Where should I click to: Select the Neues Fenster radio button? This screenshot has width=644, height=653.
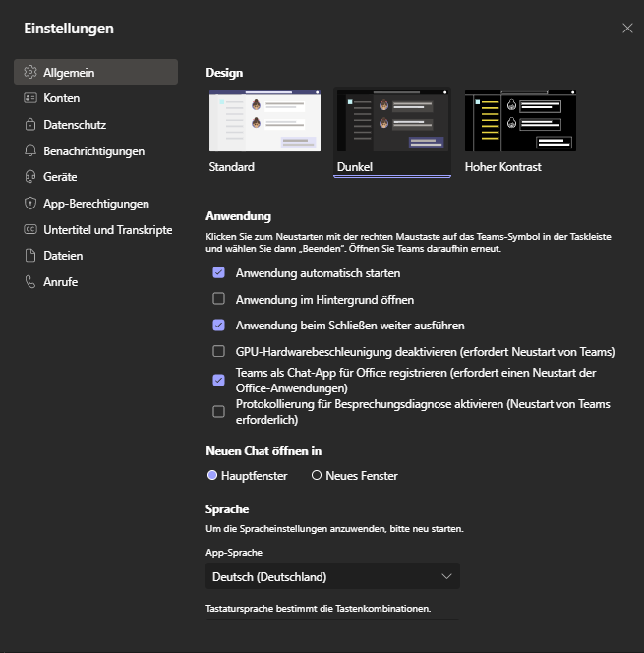point(317,475)
